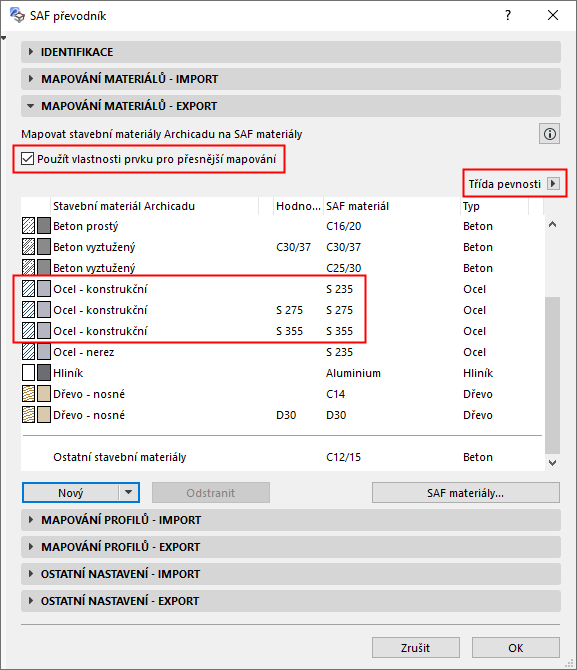
Task: Click gray color swatch of Beton prostý row
Action: click(44, 226)
